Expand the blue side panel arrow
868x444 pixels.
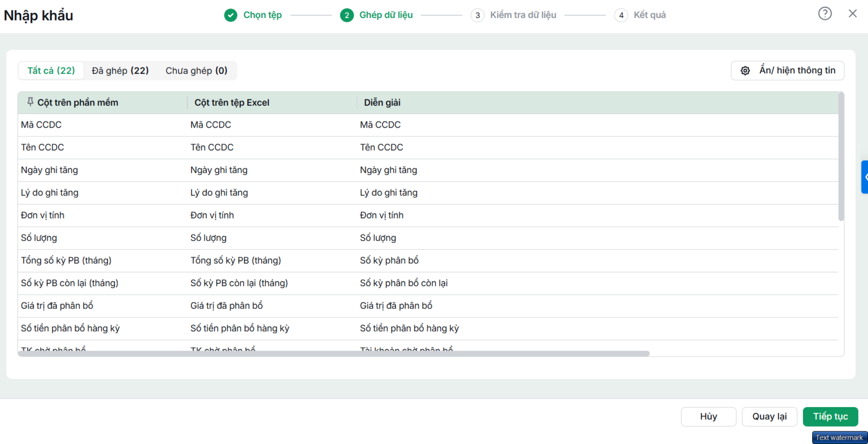[865, 177]
